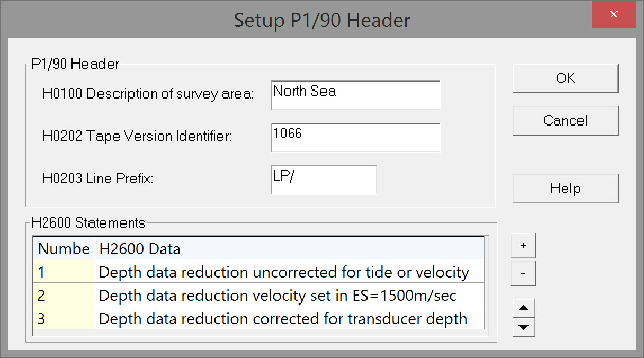
Task: Move selected statement down with arrow
Action: tap(524, 327)
